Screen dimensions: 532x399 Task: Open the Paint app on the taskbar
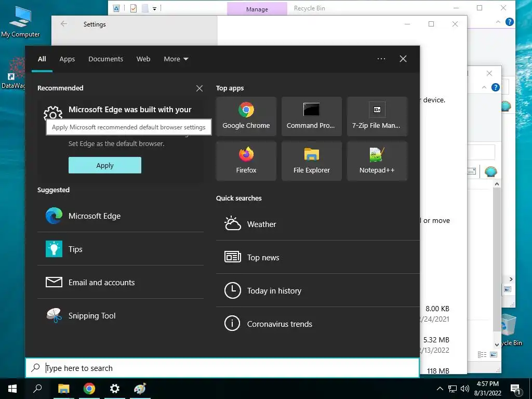[140, 389]
